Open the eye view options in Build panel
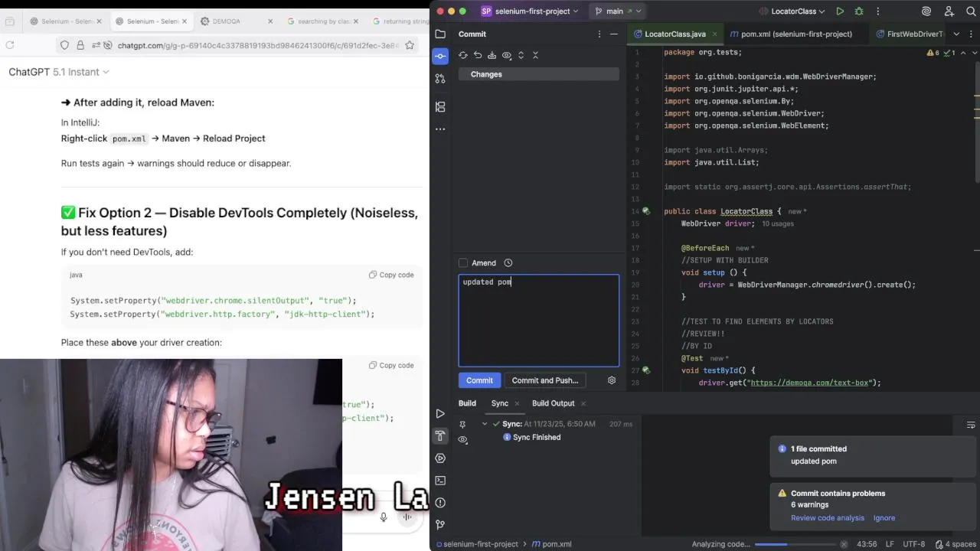This screenshot has width=980, height=551. 462,440
